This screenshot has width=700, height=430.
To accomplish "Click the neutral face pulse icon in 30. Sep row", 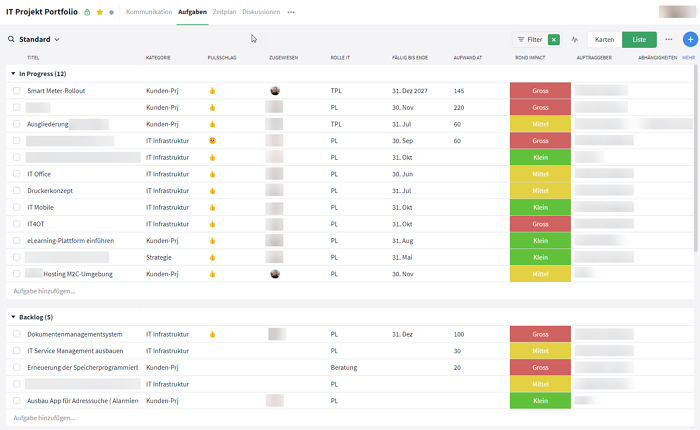I will tap(212, 141).
